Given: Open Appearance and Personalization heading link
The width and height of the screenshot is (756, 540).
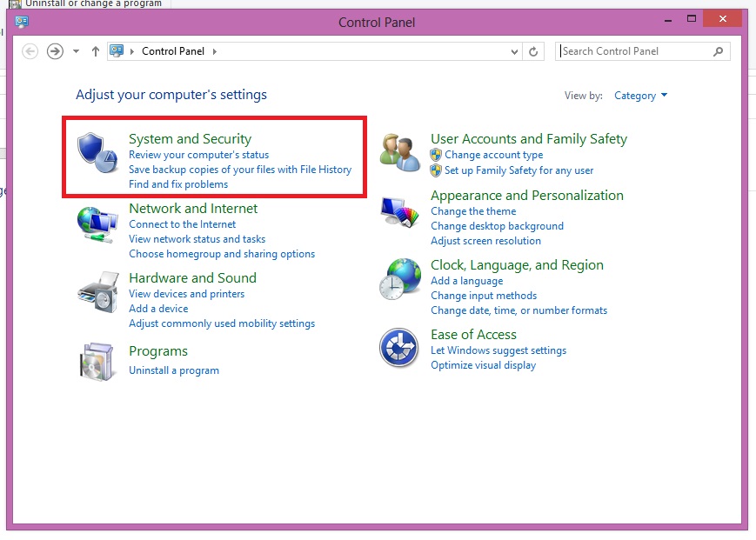Looking at the screenshot, I should pyautogui.click(x=527, y=195).
